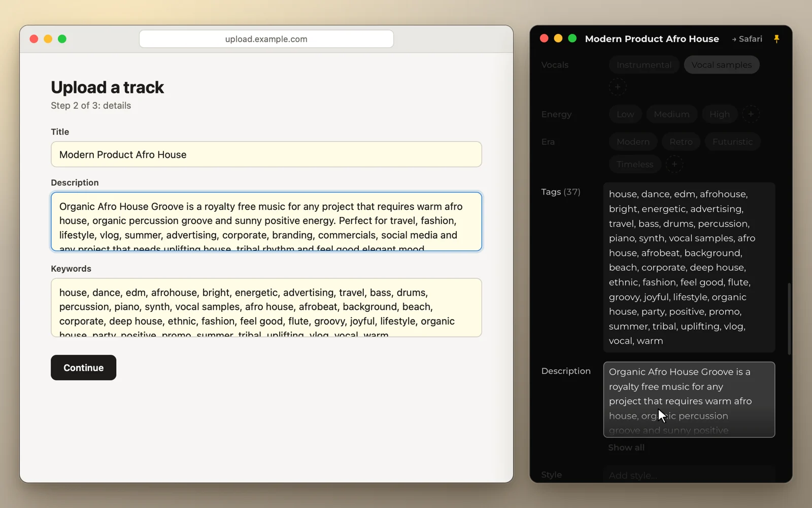The width and height of the screenshot is (812, 508).
Task: Select the Retro era chip
Action: 681,142
